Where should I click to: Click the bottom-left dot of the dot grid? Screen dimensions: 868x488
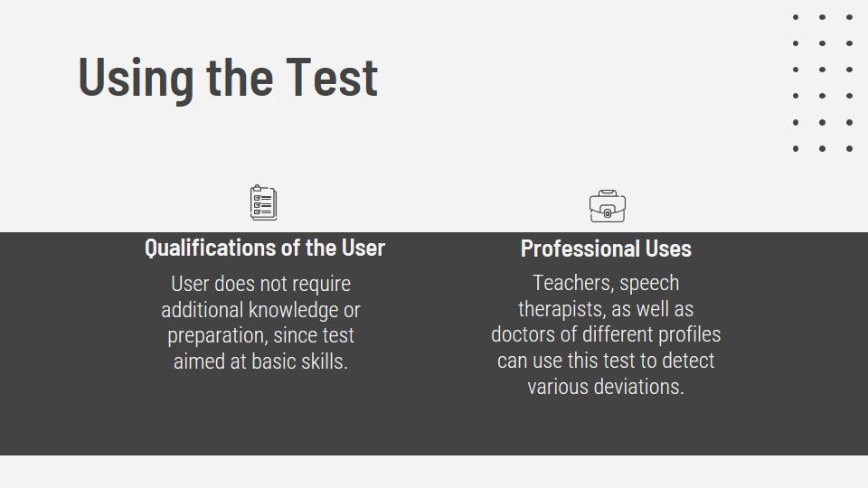point(796,148)
